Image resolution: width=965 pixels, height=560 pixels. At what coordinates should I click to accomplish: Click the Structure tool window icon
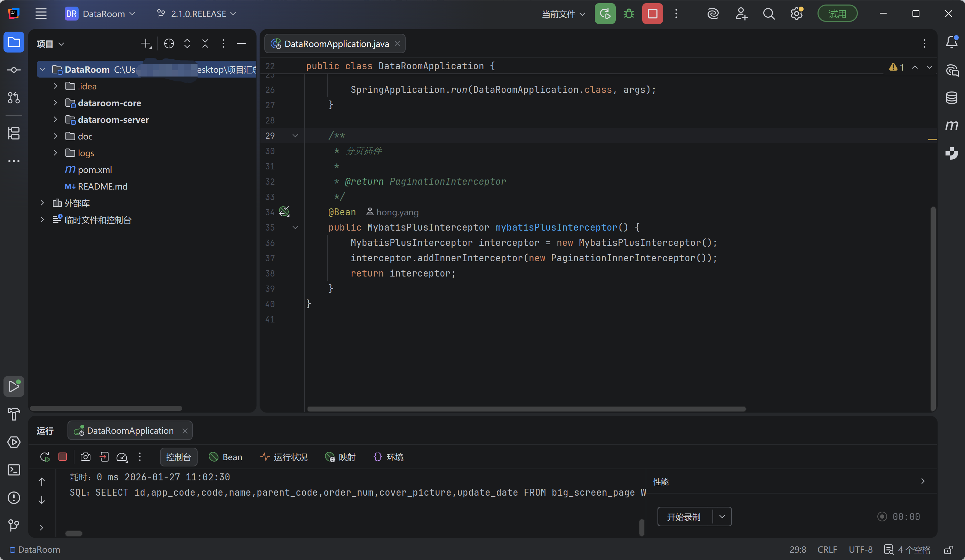14,133
